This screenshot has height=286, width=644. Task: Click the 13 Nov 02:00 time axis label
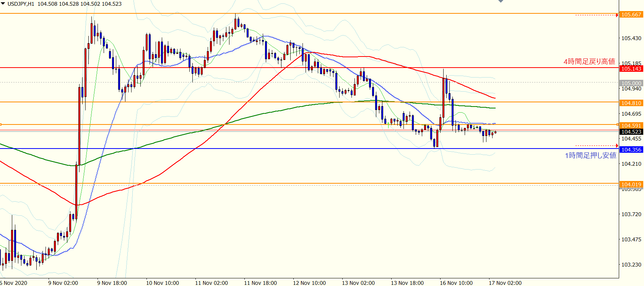[x=358, y=283]
